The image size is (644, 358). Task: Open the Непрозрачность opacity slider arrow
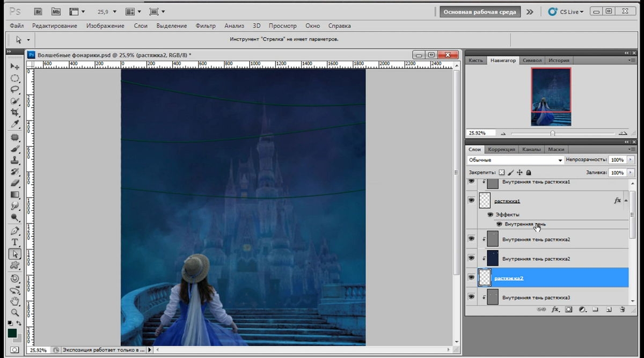click(x=630, y=160)
